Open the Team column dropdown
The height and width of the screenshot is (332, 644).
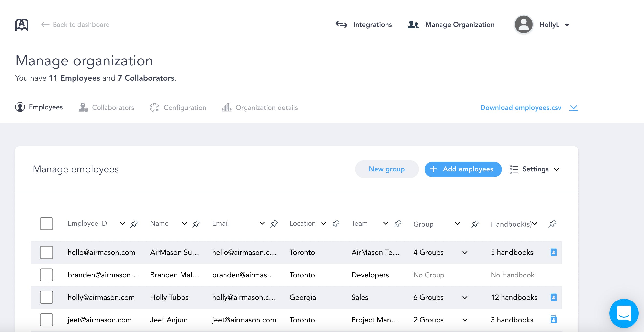[x=386, y=223]
